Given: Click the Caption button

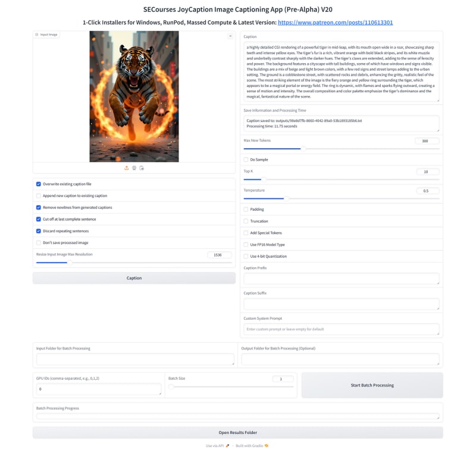Looking at the screenshot, I should [x=134, y=278].
